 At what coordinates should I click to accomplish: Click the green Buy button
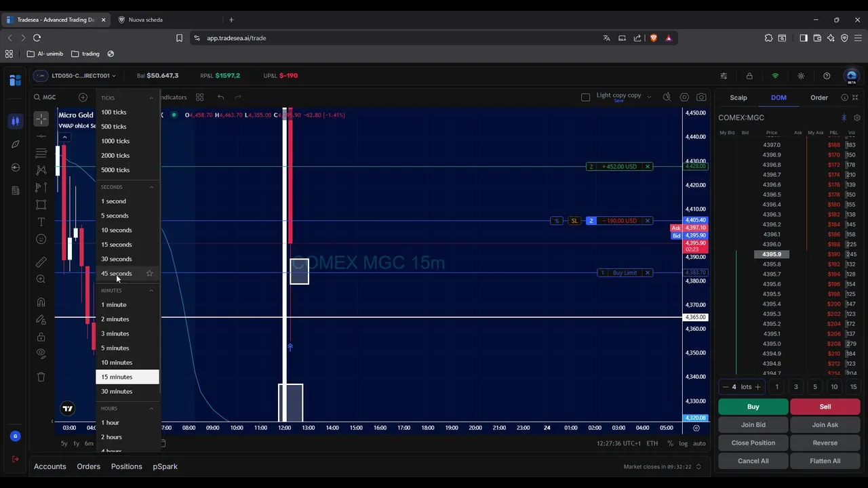753,407
